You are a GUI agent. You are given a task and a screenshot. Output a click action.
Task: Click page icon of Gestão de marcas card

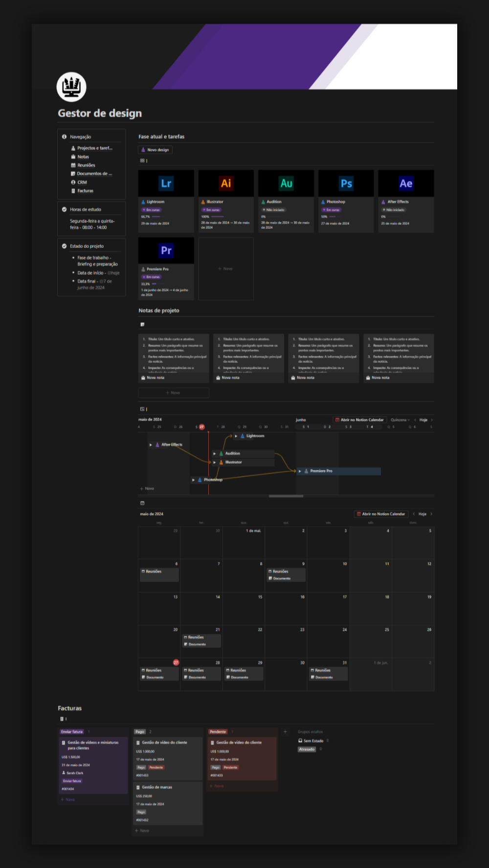(138, 787)
